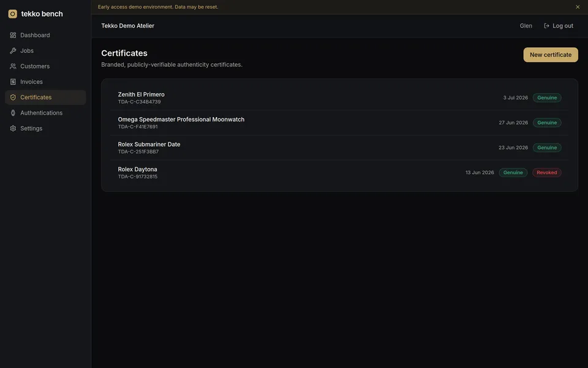This screenshot has width=588, height=368.
Task: Click the Genuine badge for Rolex Daytona
Action: coord(513,172)
